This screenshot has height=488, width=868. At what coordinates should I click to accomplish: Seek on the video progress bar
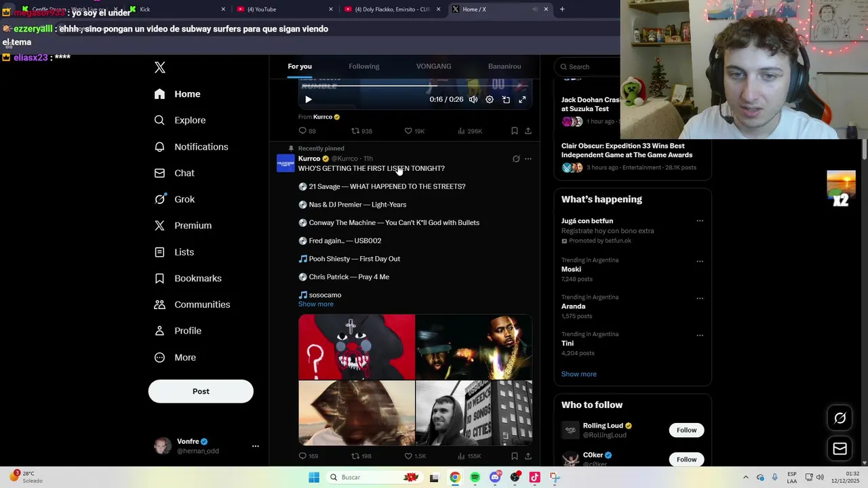pos(415,86)
